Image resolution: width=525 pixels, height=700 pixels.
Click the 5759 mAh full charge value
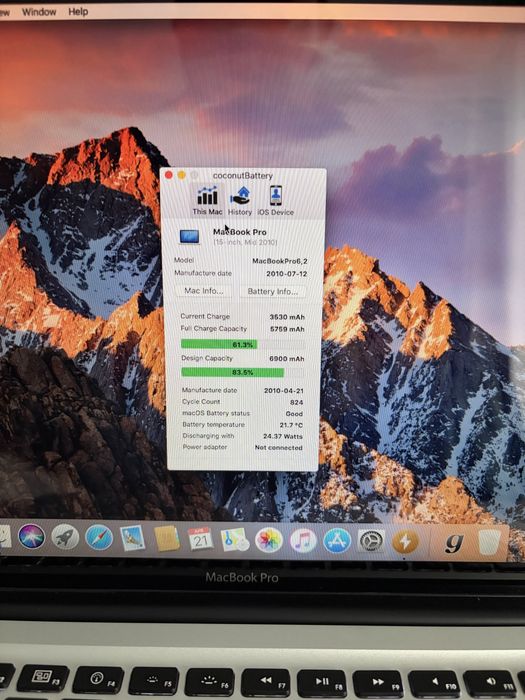tap(287, 329)
